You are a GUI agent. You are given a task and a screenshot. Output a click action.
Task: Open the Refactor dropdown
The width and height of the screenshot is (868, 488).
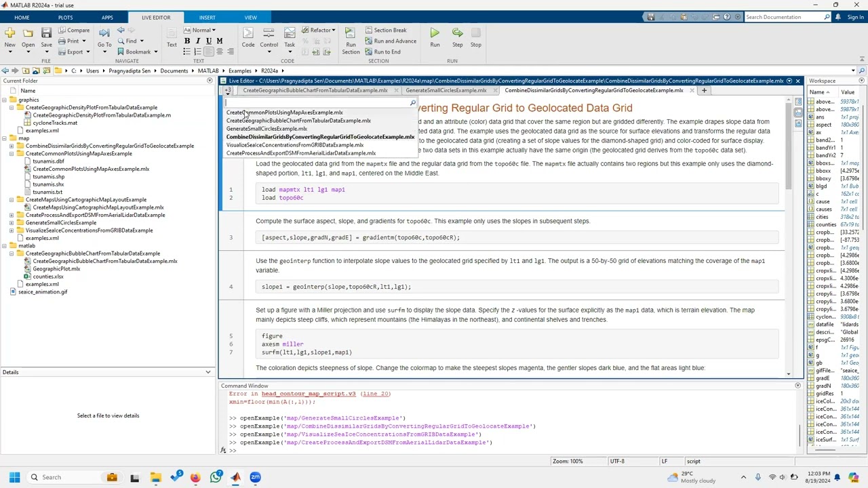319,30
